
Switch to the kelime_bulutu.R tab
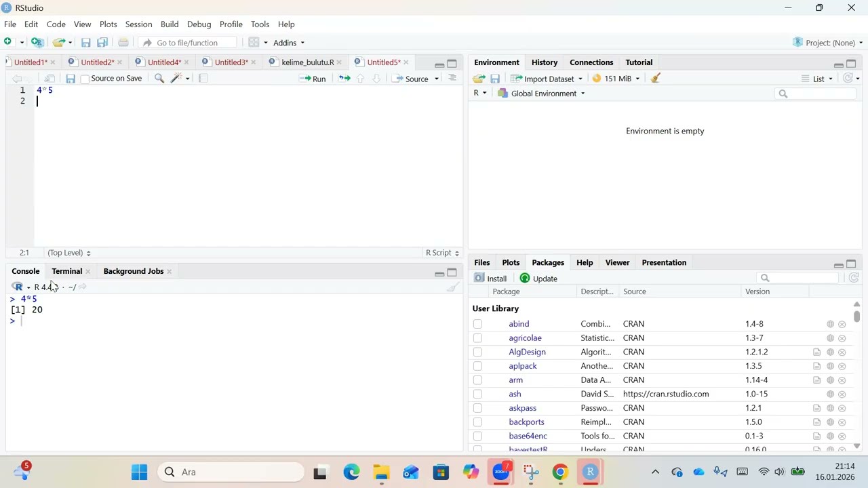pos(307,62)
